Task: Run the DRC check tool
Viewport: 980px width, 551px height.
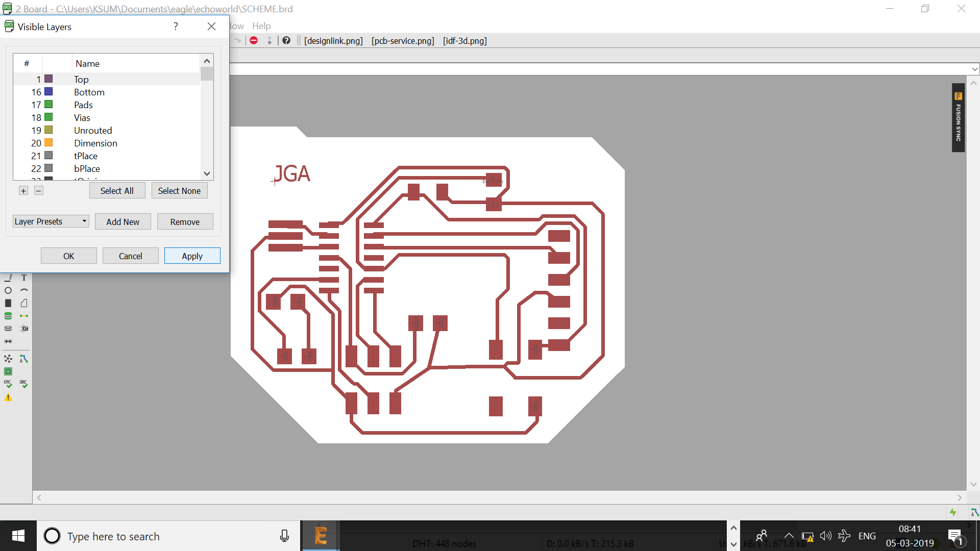Action: point(23,384)
